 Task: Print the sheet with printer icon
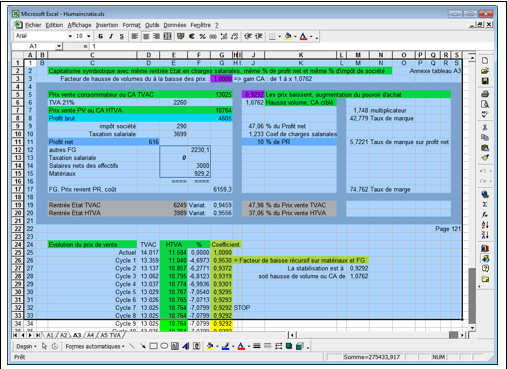point(485,94)
